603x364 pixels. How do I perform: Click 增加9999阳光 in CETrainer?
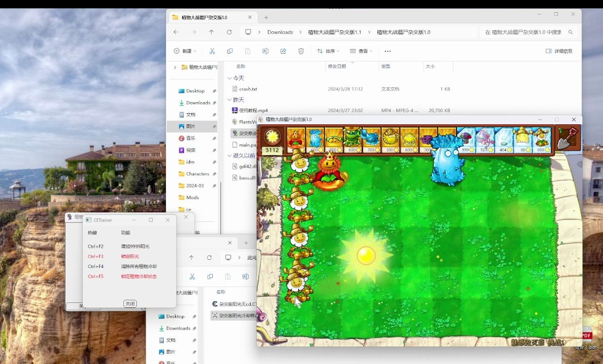pos(135,246)
